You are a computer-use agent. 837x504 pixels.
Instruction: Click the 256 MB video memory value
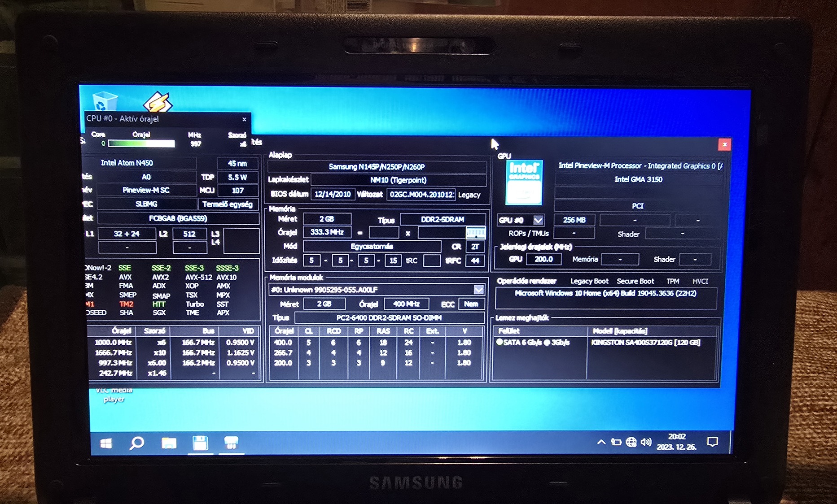click(x=574, y=220)
